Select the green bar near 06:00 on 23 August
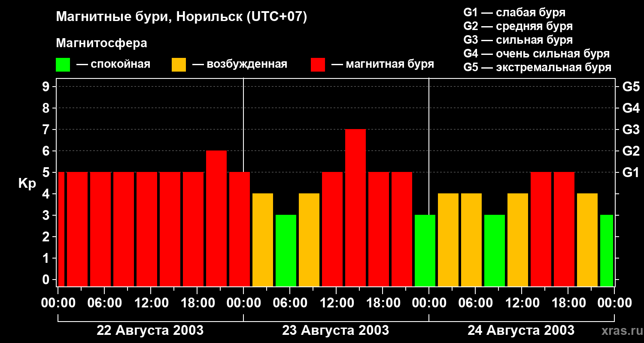Screen dimensions: 644x343 click(286, 250)
